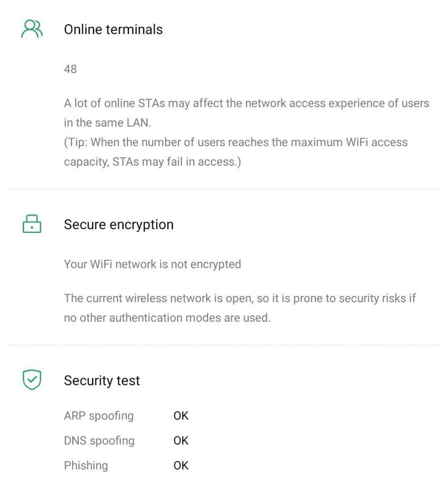The image size is (448, 496).
Task: Tap the OK status next to Phishing
Action: pos(181,465)
